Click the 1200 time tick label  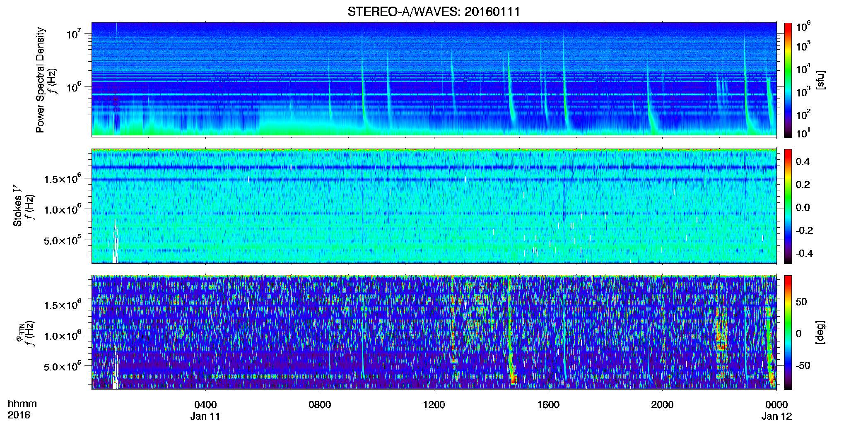pos(434,404)
